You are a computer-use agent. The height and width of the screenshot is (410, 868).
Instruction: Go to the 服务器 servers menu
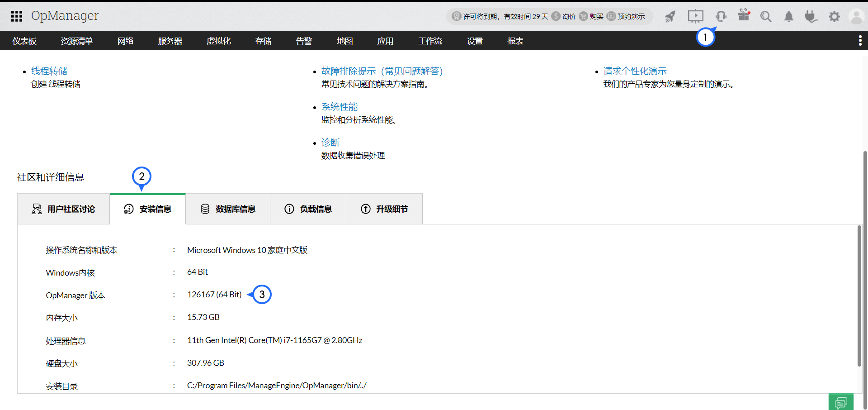coord(170,41)
